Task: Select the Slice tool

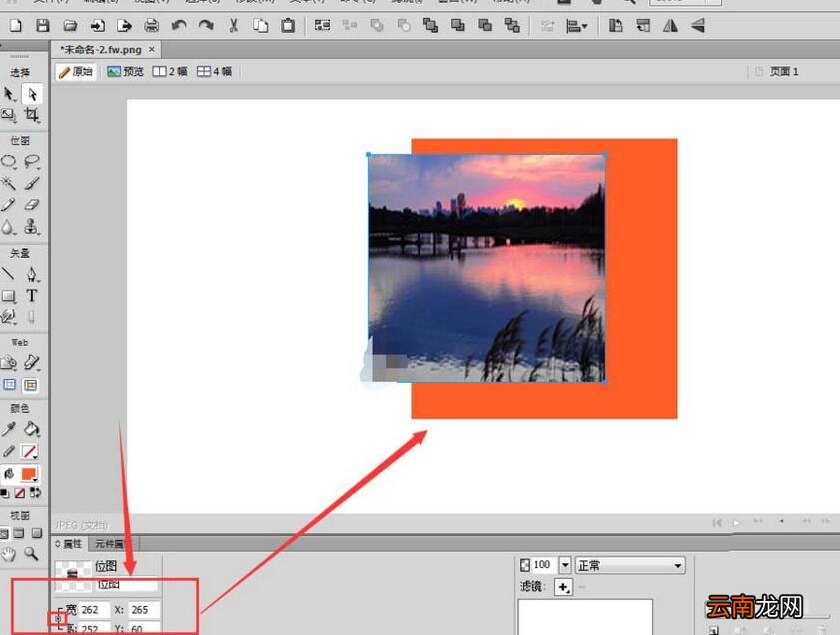Action: [32, 363]
